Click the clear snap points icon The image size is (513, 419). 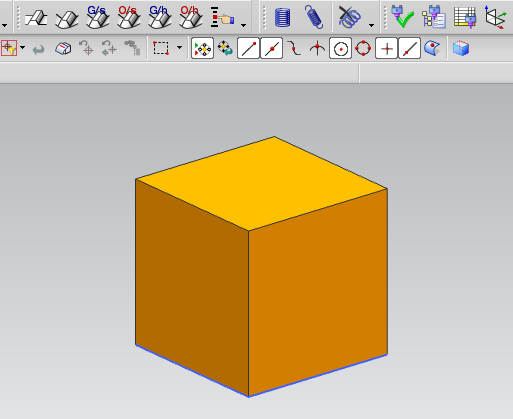pyautogui.click(x=225, y=48)
